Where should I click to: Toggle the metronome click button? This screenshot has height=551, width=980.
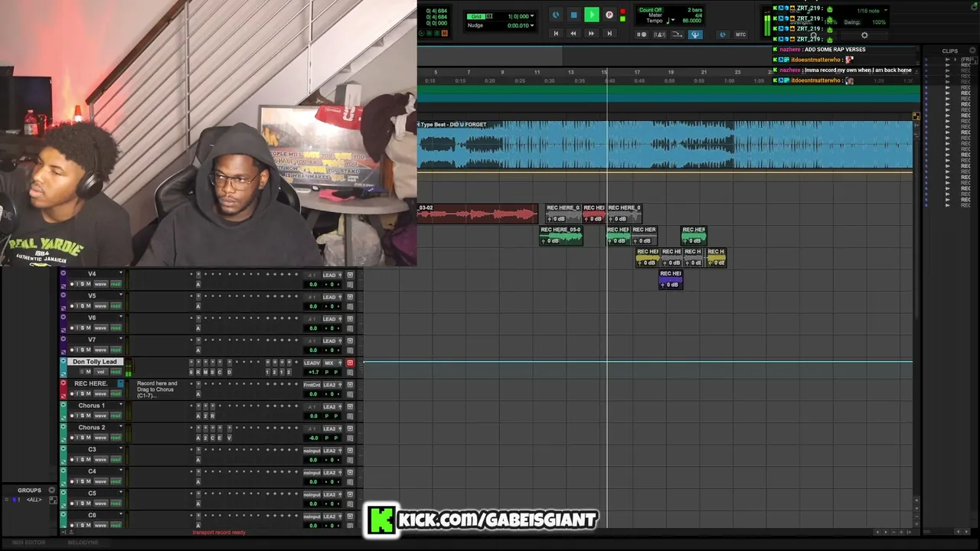pos(659,34)
